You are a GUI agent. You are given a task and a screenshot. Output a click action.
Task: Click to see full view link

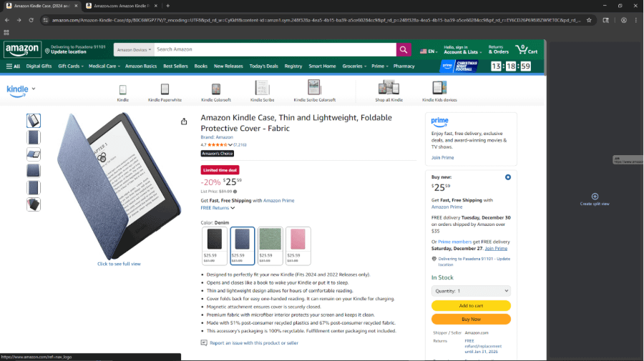tap(119, 264)
